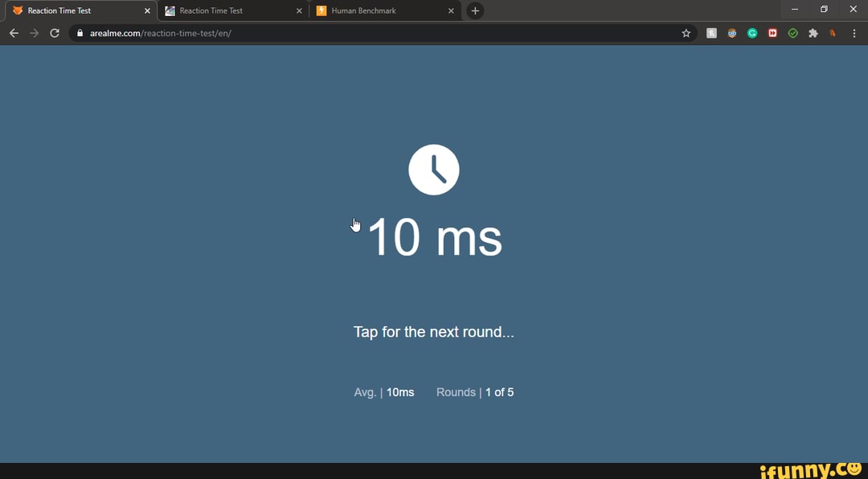
Task: Close the Human Benchmark tab
Action: point(451,10)
